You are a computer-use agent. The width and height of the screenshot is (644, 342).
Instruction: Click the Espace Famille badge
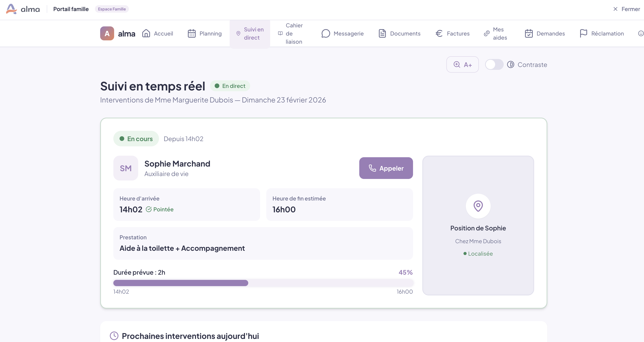[x=112, y=9]
